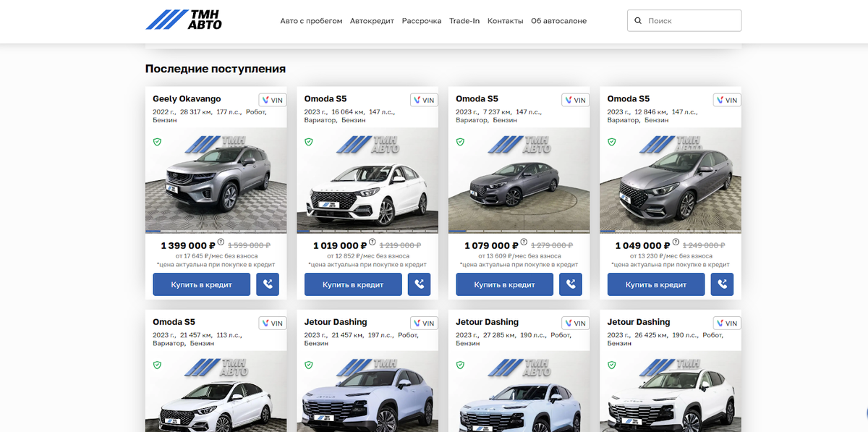Click green shield icon on Omoda S5 12 846 км photo
The height and width of the screenshot is (432, 868).
click(x=611, y=142)
